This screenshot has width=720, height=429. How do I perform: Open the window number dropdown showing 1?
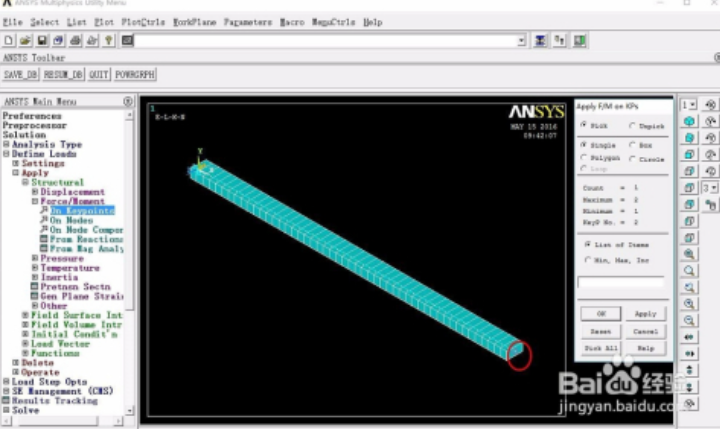(x=693, y=105)
